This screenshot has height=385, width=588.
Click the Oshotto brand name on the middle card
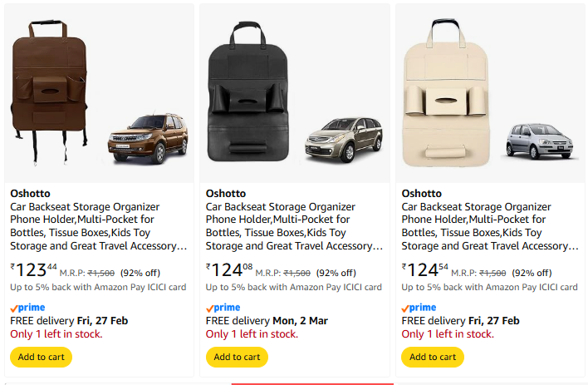pos(224,194)
